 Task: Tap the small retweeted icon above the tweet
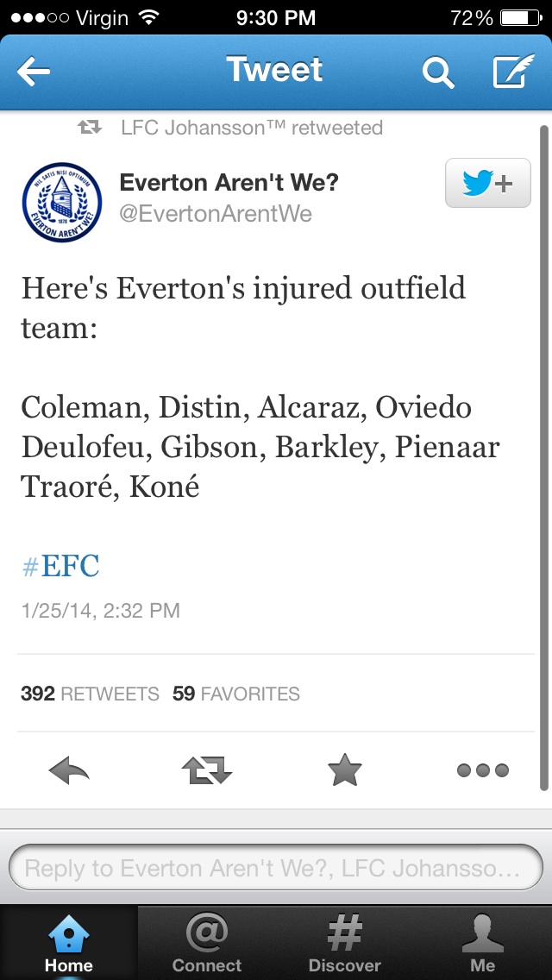90,129
